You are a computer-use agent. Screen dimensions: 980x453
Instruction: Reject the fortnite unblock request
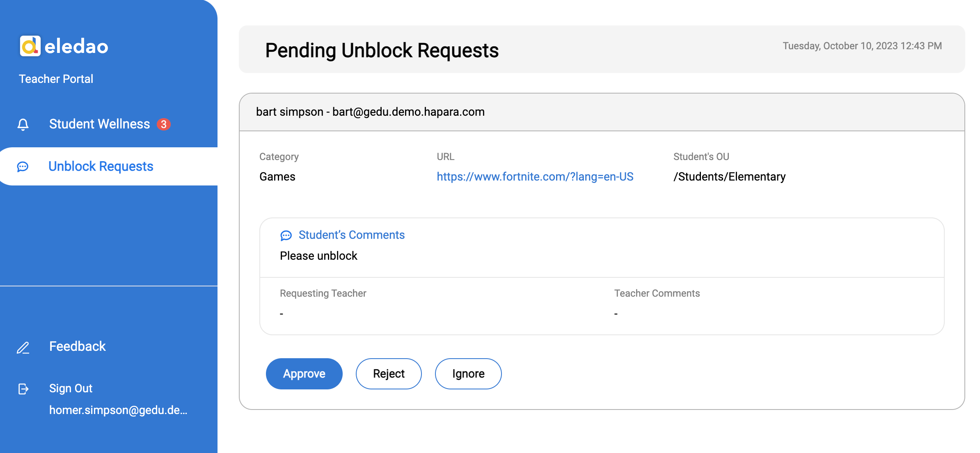(x=389, y=374)
